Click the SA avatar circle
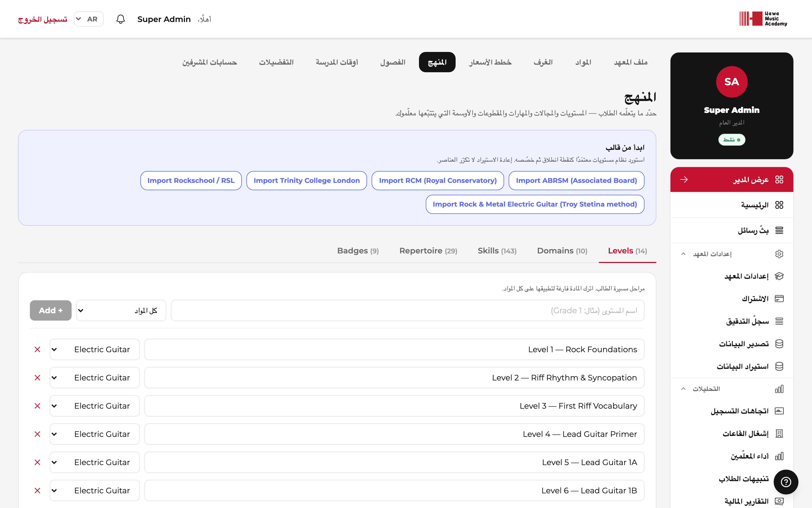This screenshot has height=508, width=812. pyautogui.click(x=731, y=82)
